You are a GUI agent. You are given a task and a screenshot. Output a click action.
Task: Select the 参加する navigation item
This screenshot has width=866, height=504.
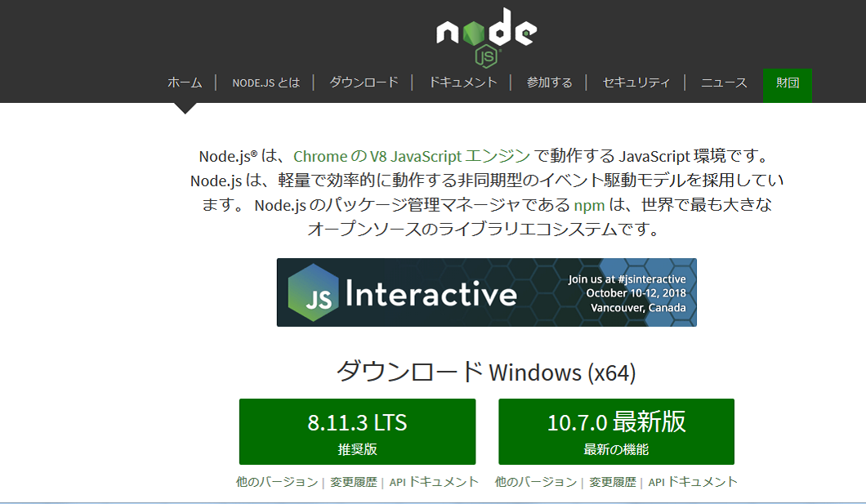549,83
